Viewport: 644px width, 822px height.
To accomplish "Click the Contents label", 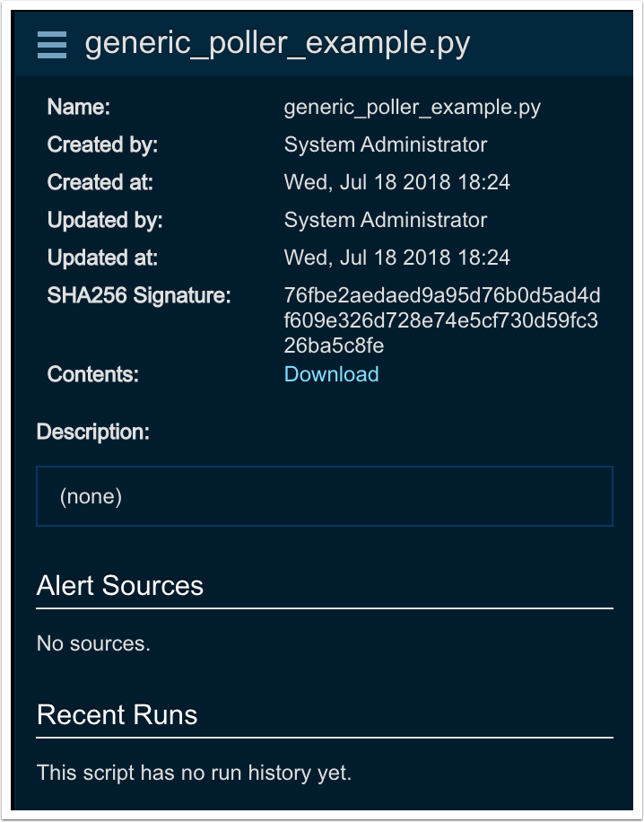I will pyautogui.click(x=92, y=374).
